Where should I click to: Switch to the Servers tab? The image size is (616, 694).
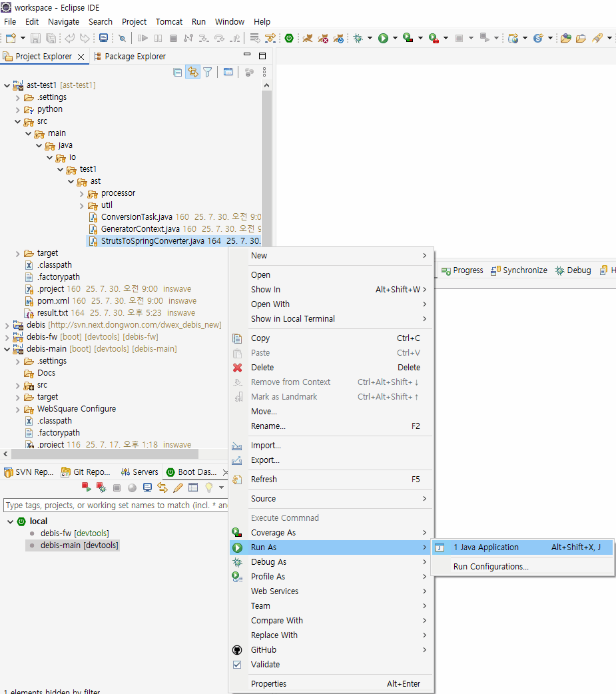click(139, 472)
